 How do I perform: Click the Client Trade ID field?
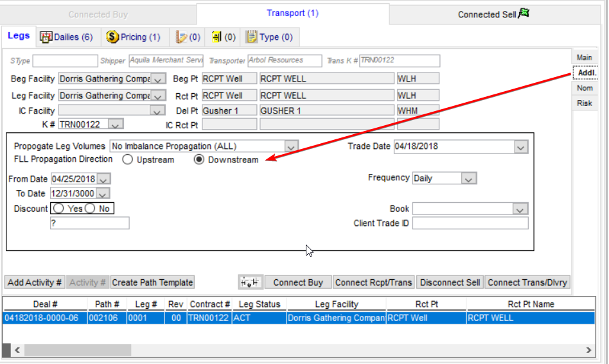[470, 223]
